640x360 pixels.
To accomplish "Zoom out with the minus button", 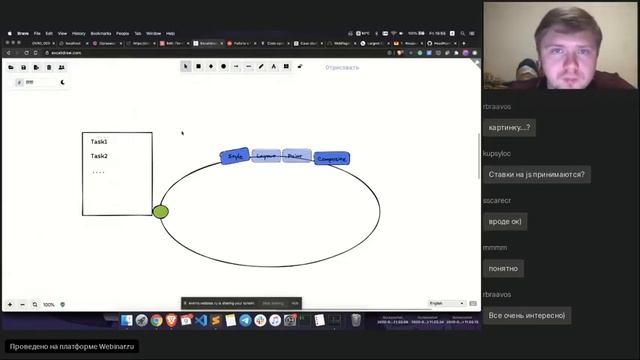I will coord(22,304).
